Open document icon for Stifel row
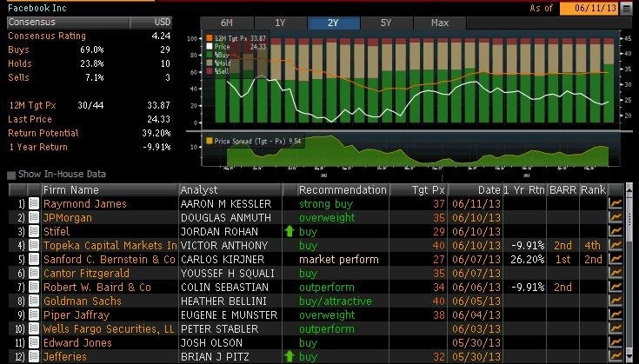 coord(34,231)
